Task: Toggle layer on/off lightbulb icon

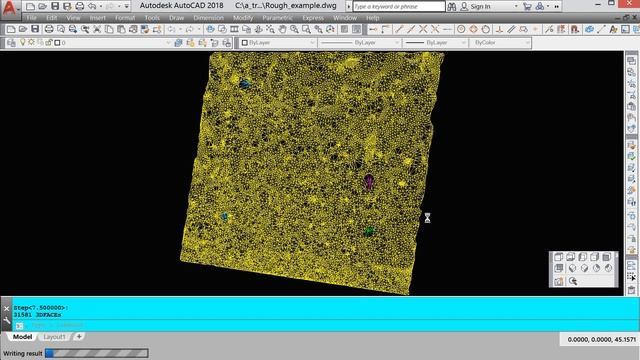Action: pos(22,42)
